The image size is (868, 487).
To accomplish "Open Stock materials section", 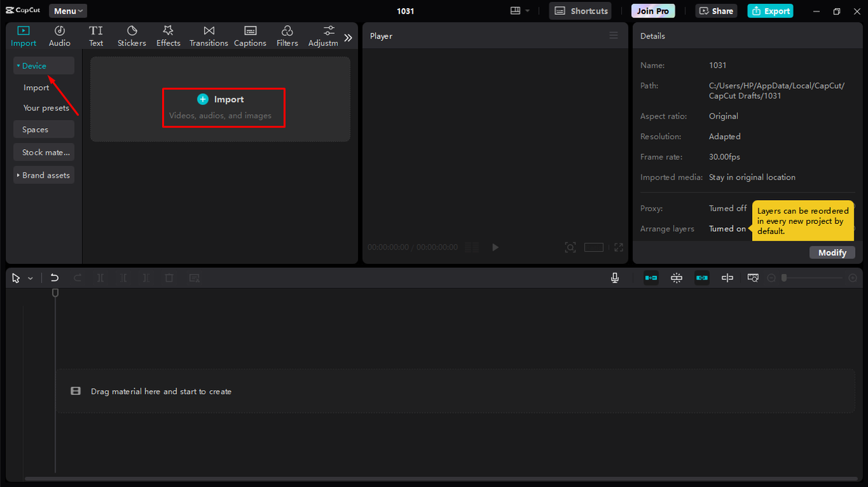I will (x=44, y=153).
